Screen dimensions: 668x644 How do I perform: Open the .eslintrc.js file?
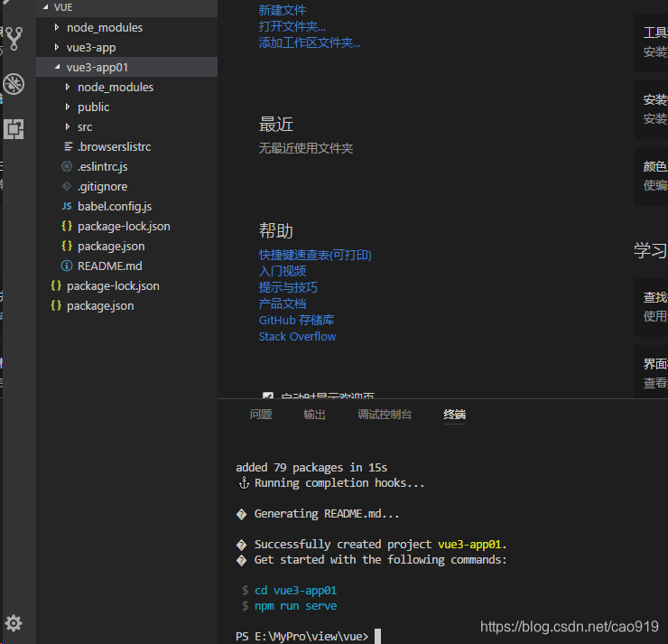pyautogui.click(x=126, y=166)
